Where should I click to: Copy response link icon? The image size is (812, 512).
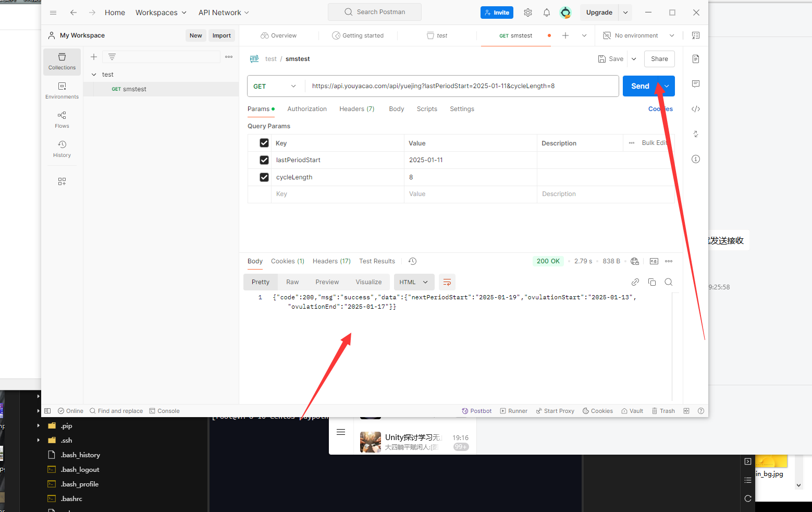(x=635, y=282)
